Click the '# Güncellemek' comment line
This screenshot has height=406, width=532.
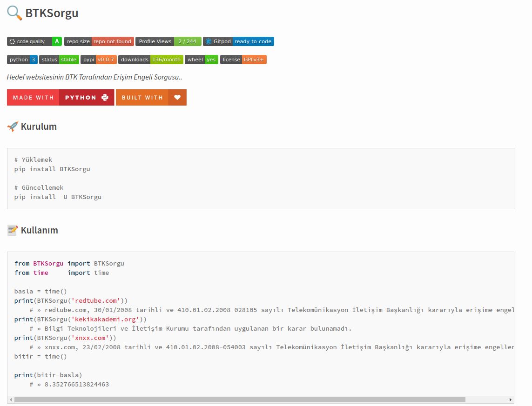click(39, 187)
